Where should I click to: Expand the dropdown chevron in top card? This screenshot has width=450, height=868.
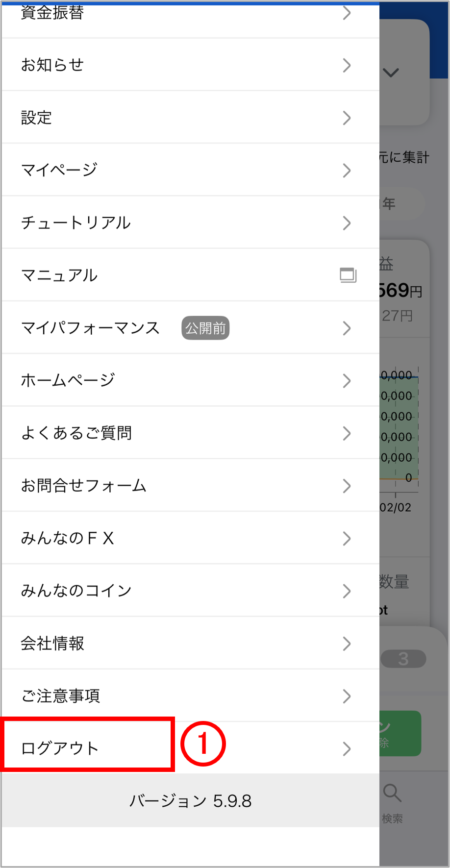[x=391, y=73]
